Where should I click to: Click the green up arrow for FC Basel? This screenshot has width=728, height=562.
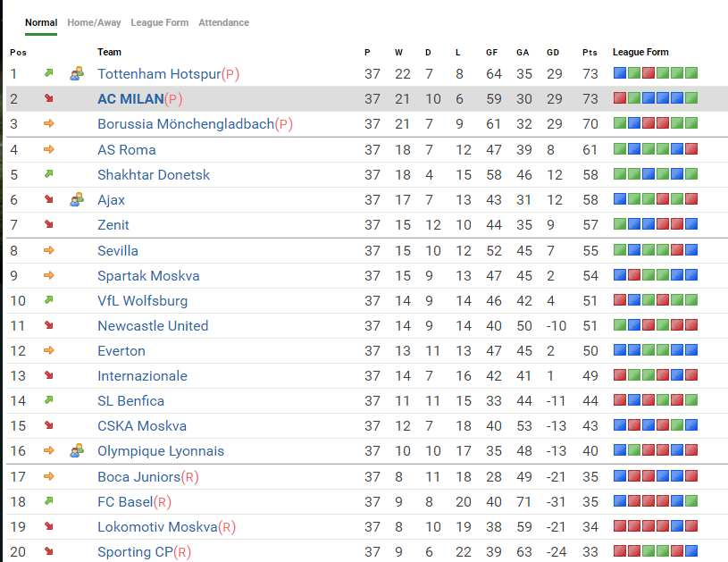click(x=48, y=501)
